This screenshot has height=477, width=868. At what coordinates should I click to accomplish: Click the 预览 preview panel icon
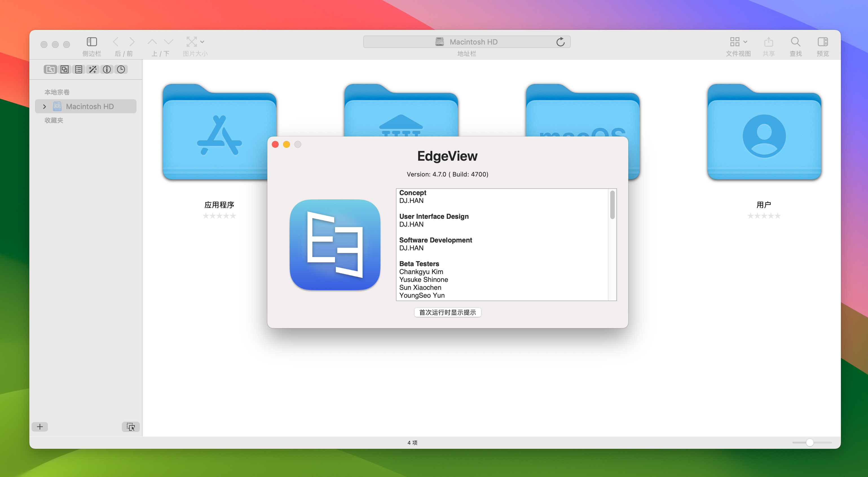tap(823, 42)
